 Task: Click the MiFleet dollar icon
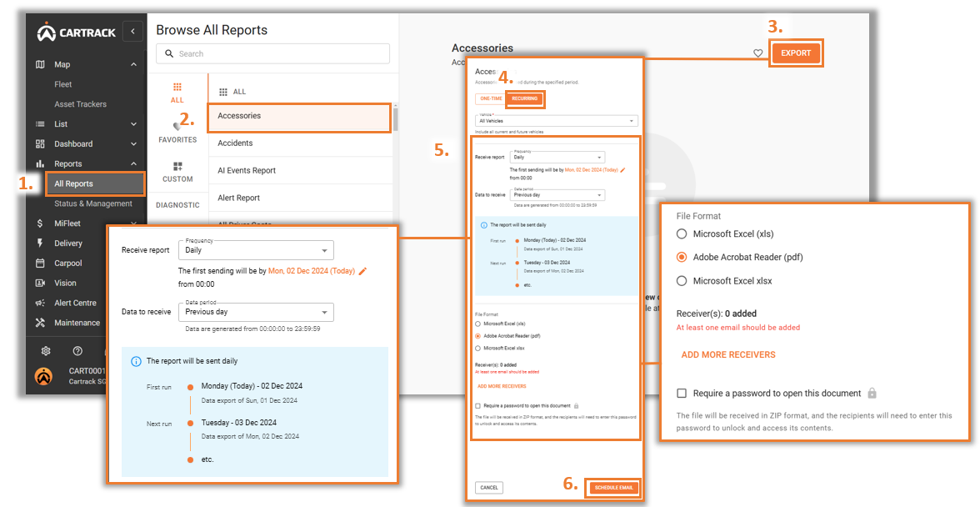click(40, 223)
